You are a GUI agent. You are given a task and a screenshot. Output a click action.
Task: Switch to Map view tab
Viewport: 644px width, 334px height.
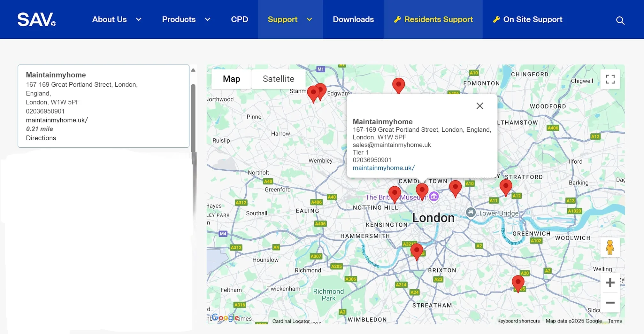tap(231, 79)
